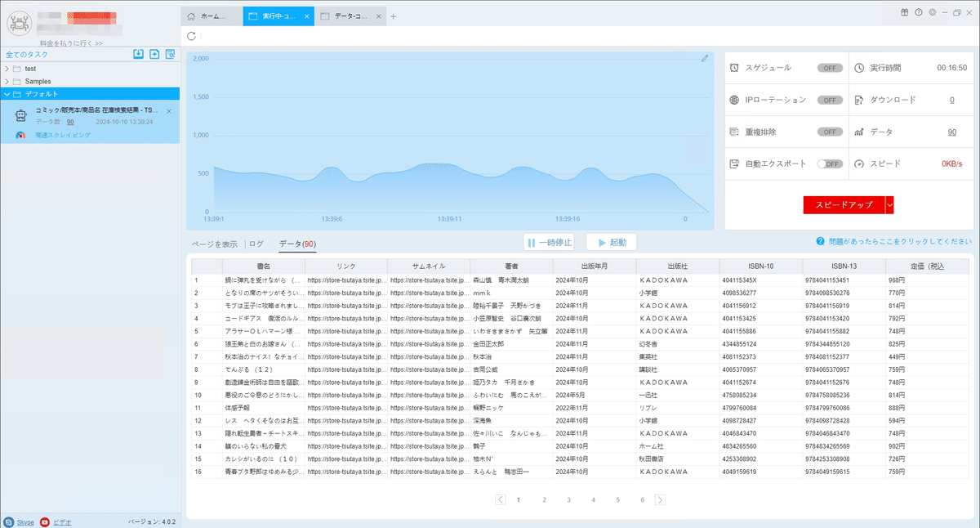Image resolution: width=980 pixels, height=528 pixels.
Task: Open the 問題があったら help link
Action: click(898, 242)
